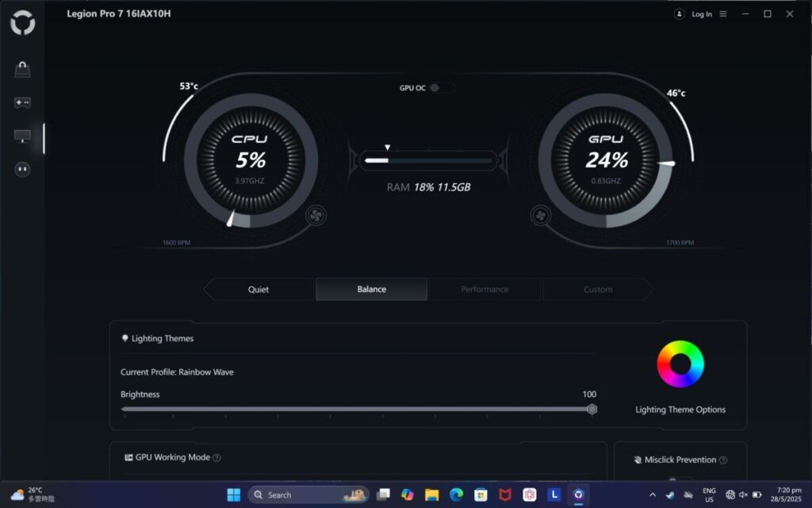Select the Balance mode tab
This screenshot has width=812, height=508.
pyautogui.click(x=371, y=289)
